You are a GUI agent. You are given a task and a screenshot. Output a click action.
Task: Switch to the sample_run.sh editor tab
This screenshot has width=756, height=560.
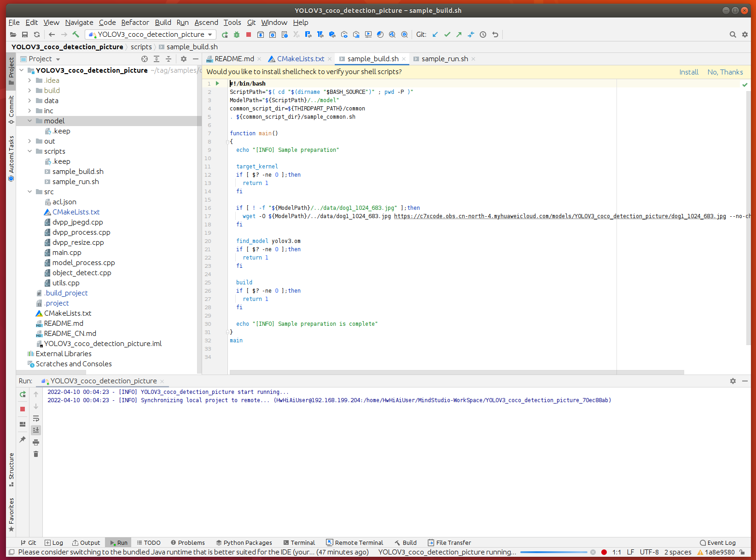(444, 59)
